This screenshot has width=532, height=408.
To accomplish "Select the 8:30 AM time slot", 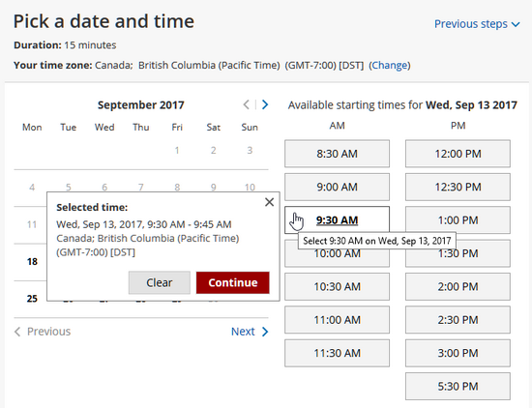I will (x=337, y=154).
